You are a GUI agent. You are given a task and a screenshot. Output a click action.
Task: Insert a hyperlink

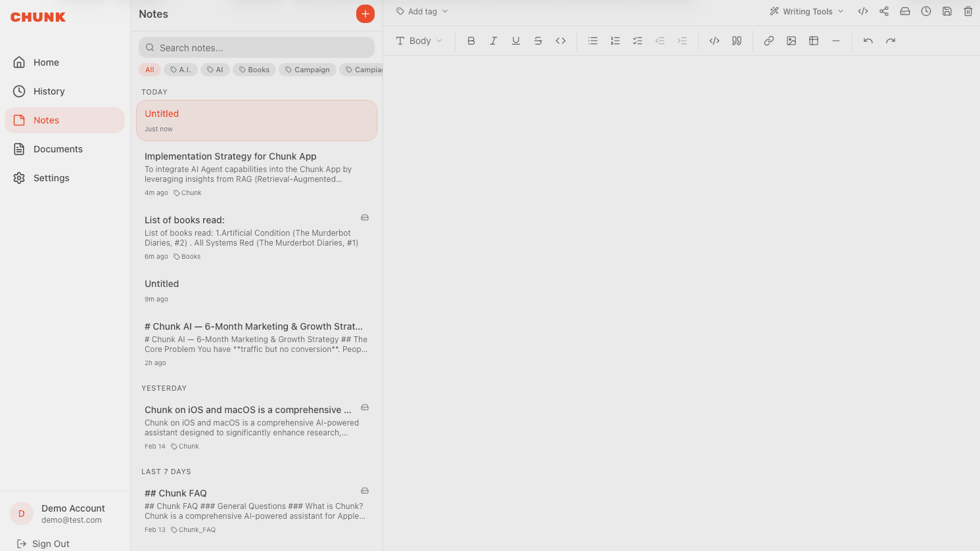click(x=768, y=41)
